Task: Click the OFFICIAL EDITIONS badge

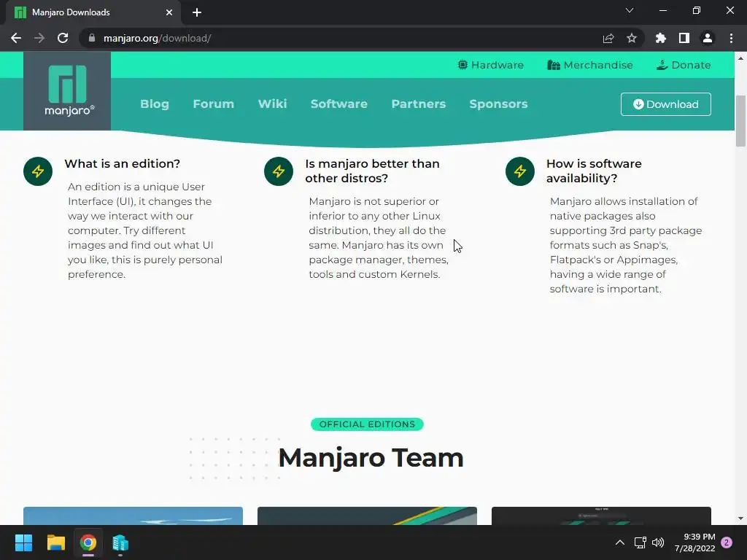Action: (367, 424)
